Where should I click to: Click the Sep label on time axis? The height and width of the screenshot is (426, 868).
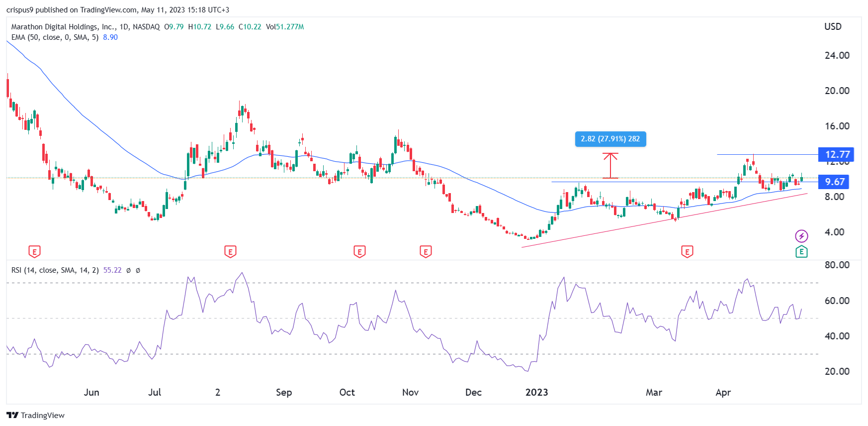tap(284, 392)
